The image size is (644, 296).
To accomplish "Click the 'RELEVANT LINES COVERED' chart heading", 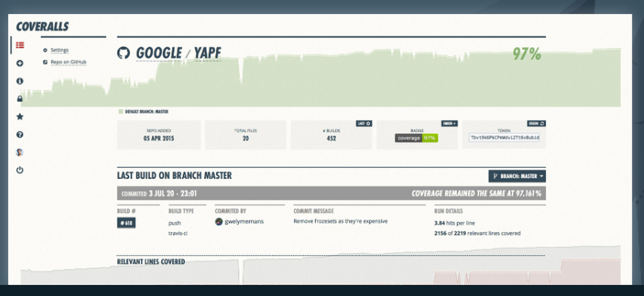I will point(151,261).
